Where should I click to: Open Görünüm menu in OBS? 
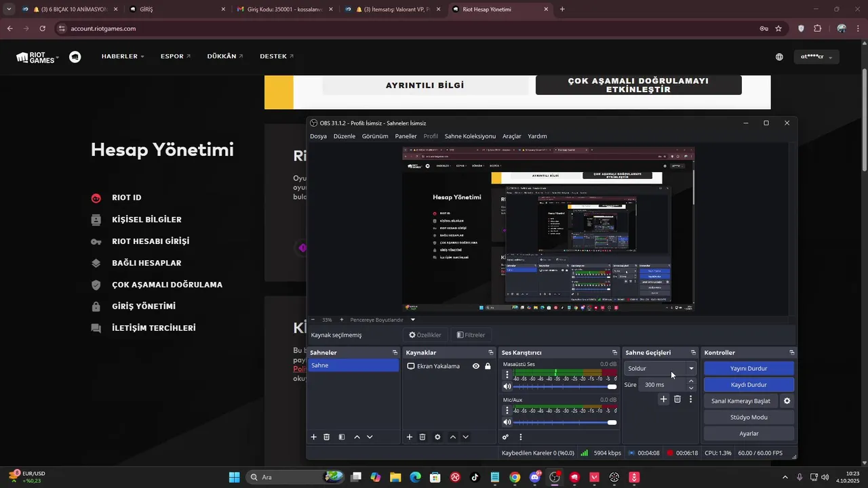point(375,136)
